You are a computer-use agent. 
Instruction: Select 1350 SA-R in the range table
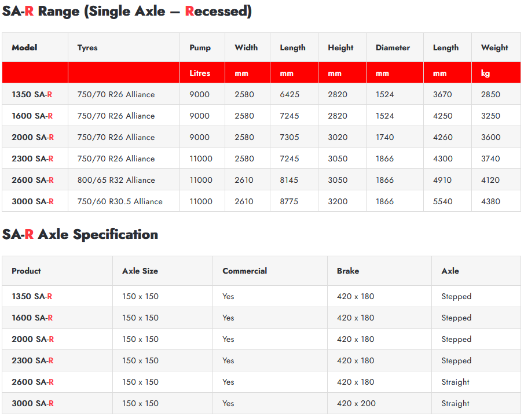pyautogui.click(x=32, y=94)
